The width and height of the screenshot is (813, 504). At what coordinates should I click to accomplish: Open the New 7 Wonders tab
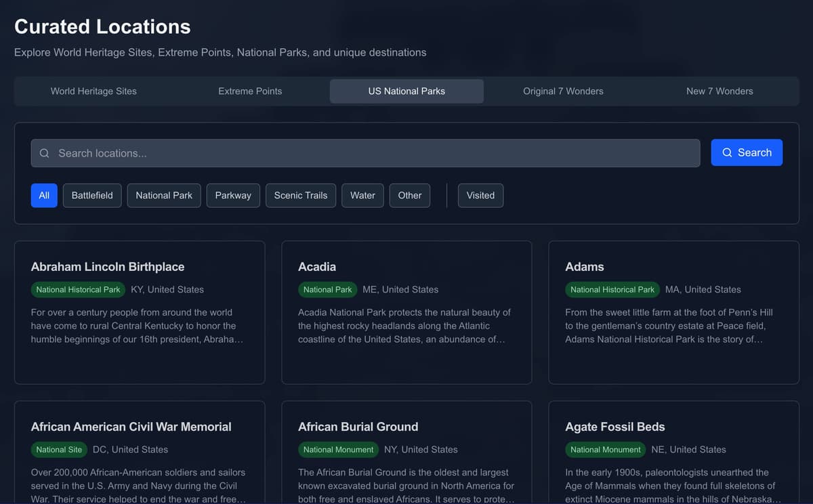(720, 91)
